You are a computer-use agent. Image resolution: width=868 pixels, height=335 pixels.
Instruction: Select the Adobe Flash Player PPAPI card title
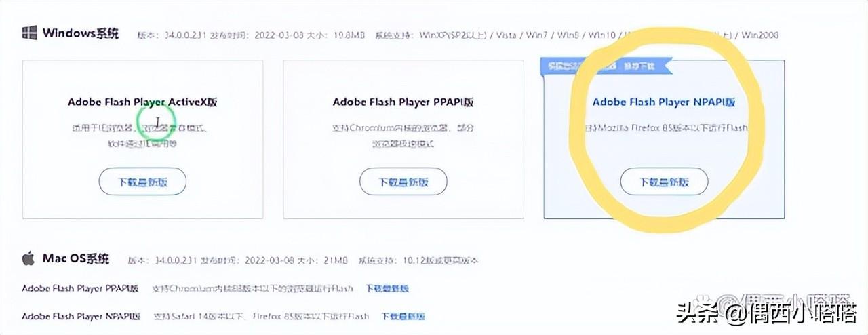pos(403,102)
